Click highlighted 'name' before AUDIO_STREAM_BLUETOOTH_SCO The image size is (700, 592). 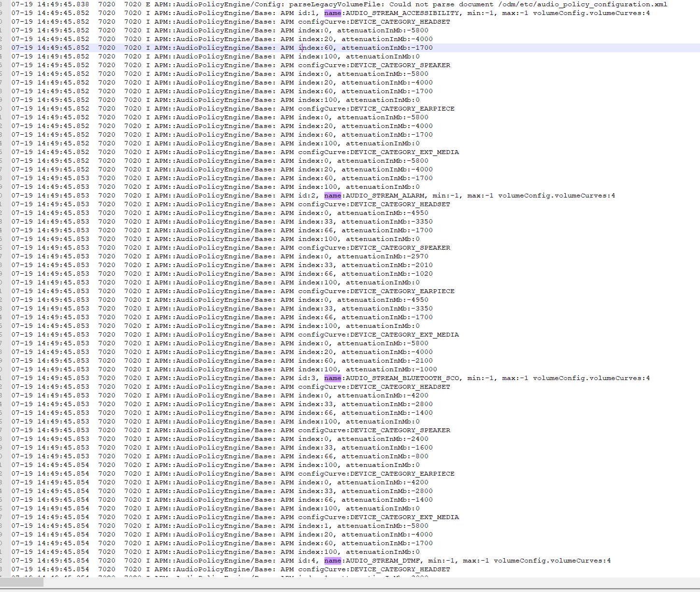pos(333,378)
